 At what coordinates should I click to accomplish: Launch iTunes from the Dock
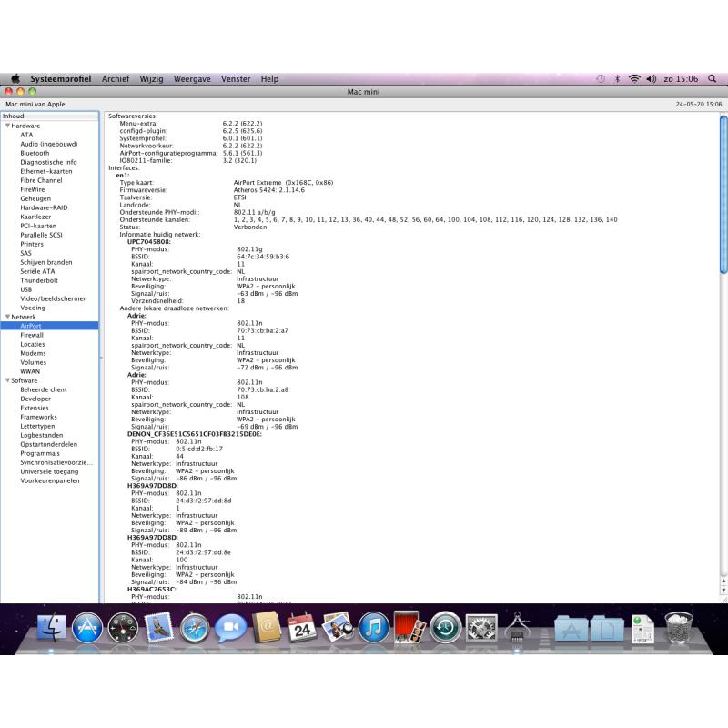(x=374, y=627)
